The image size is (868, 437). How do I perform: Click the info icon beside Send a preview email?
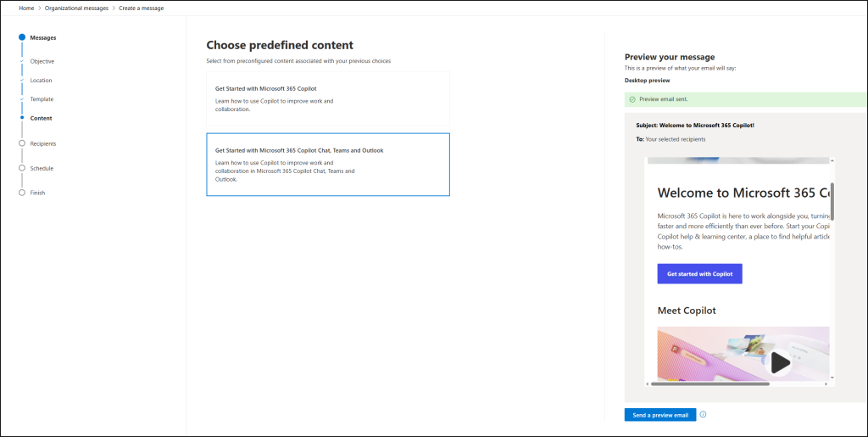(x=704, y=415)
